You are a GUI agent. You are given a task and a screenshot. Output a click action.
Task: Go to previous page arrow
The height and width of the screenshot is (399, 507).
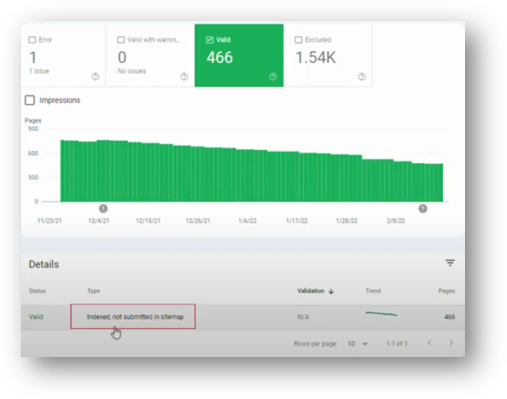[x=429, y=343]
